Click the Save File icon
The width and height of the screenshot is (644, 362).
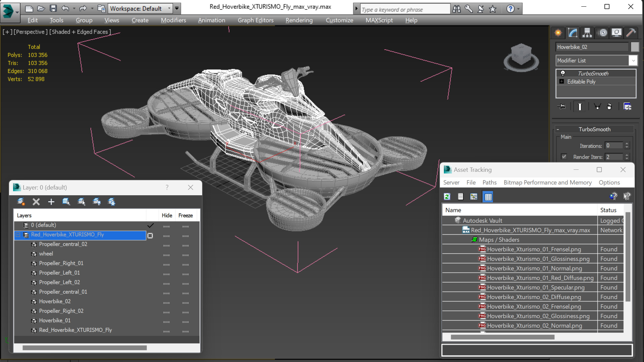coord(53,8)
